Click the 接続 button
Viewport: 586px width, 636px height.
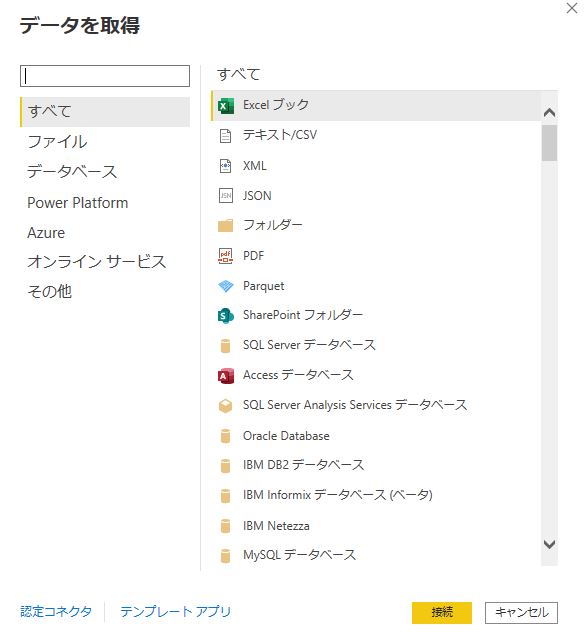pyautogui.click(x=442, y=612)
